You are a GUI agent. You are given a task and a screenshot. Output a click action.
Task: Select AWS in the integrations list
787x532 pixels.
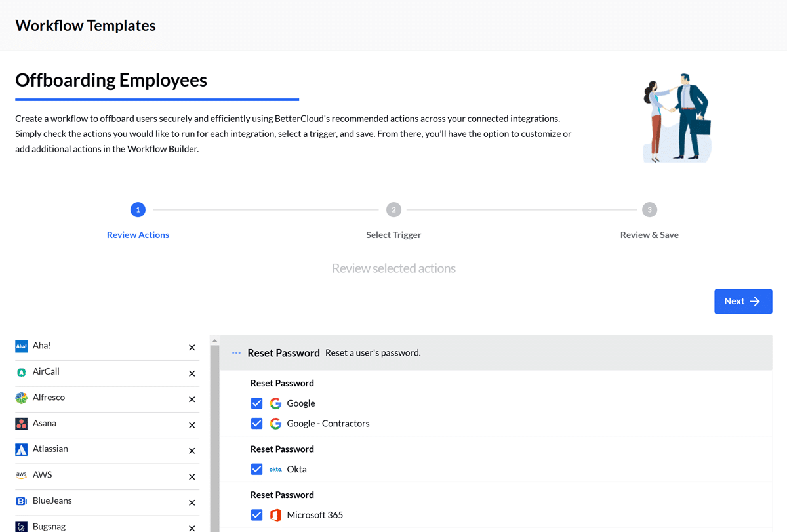click(107, 476)
